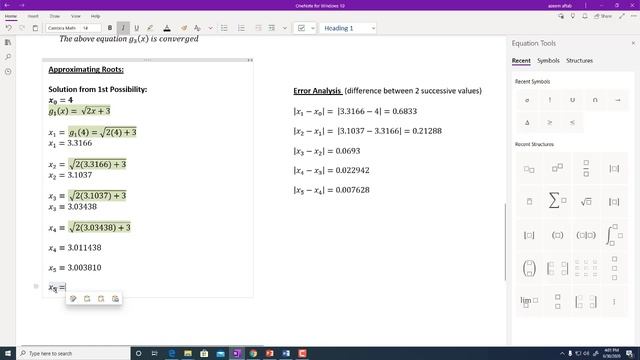The width and height of the screenshot is (640, 360).
Task: Go back using the title bar arrow
Action: tap(7, 5)
